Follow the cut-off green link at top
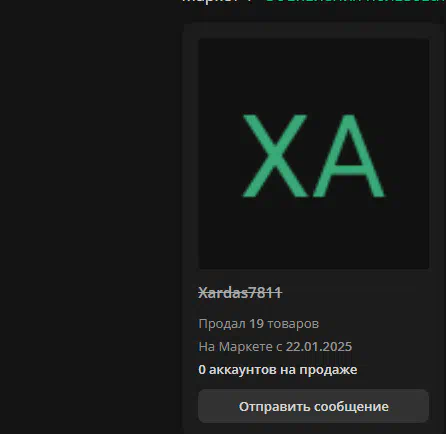The image size is (446, 434). 356,1
